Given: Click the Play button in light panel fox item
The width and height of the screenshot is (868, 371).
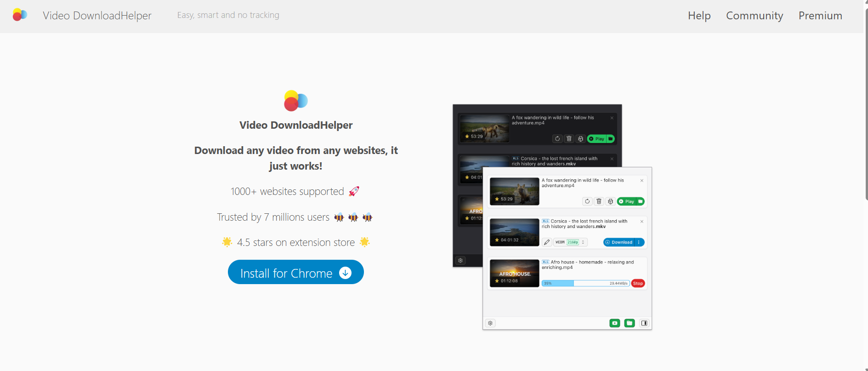Looking at the screenshot, I should point(627,201).
